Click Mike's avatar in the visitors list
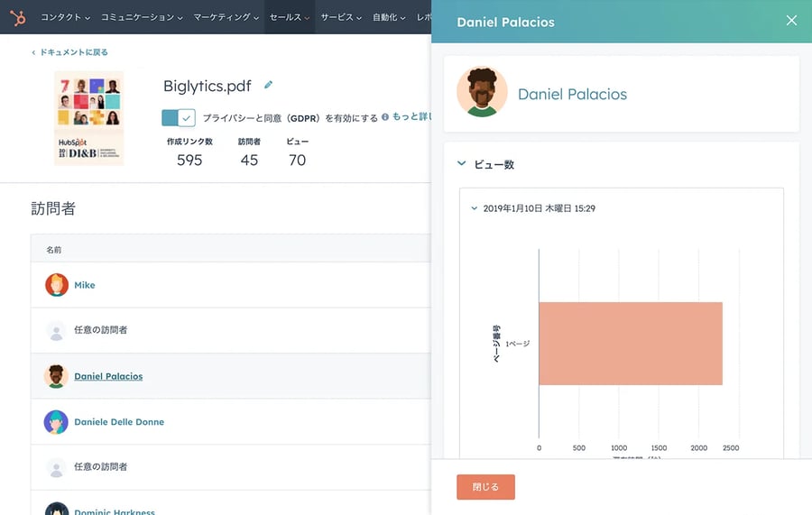Image resolution: width=812 pixels, height=515 pixels. 57,285
